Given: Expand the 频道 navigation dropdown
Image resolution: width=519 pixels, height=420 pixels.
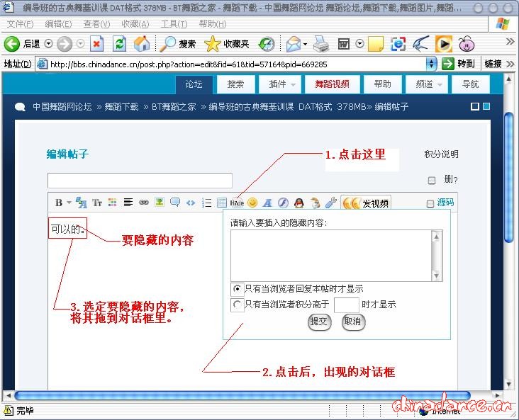Looking at the screenshot, I should click(440, 85).
